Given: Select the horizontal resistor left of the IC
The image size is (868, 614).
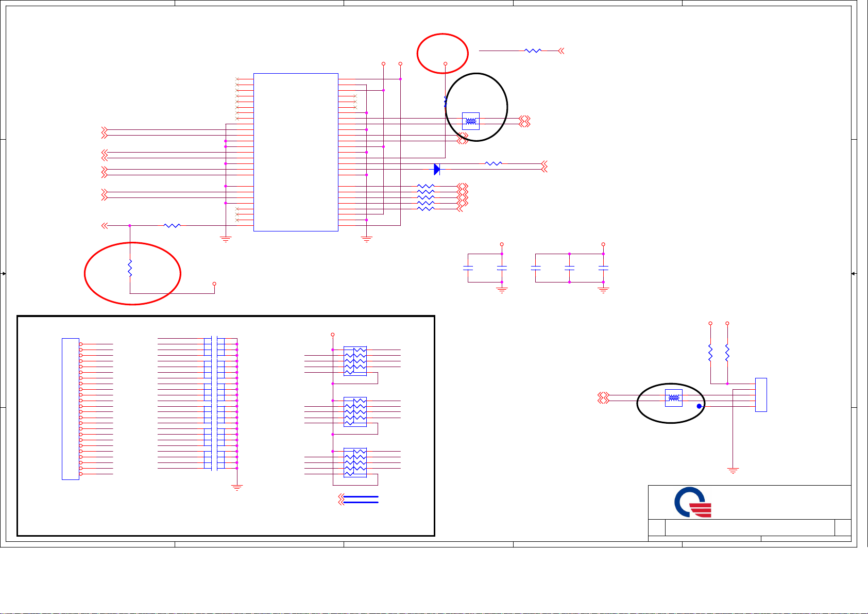Looking at the screenshot, I should (x=172, y=225).
